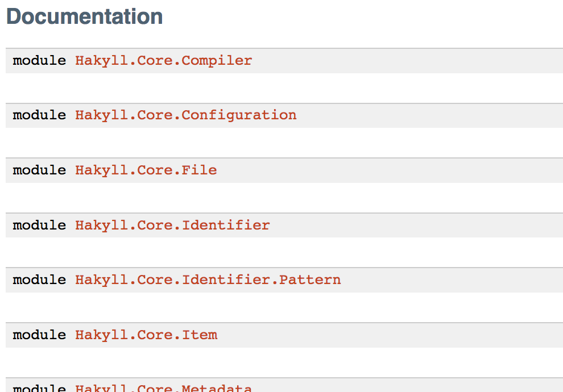Go to the Hakyll.Core.Item module

point(146,335)
